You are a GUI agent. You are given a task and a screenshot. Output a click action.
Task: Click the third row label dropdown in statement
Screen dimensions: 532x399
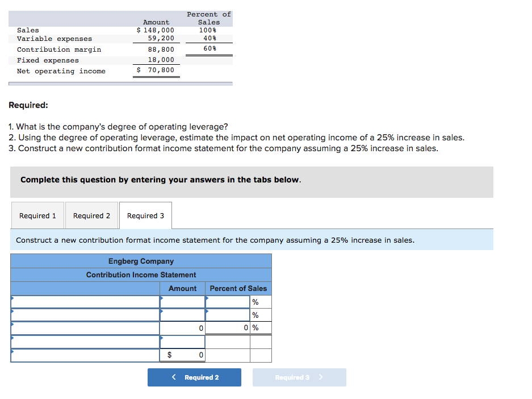click(85, 329)
